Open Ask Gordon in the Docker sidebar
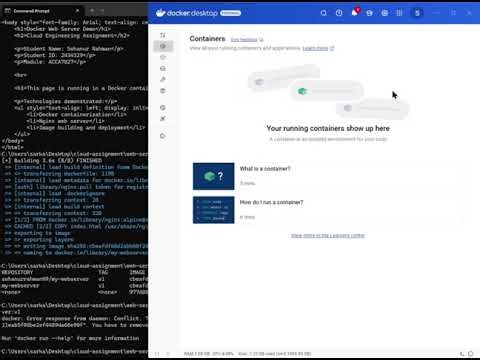Screen dimensions: 480x360 [x=163, y=35]
